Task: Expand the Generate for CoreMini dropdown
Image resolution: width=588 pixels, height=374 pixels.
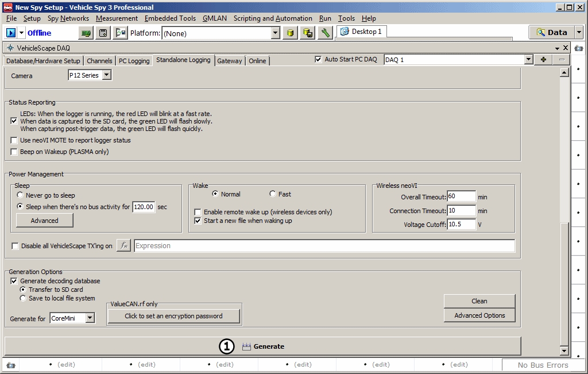Action: tap(90, 318)
